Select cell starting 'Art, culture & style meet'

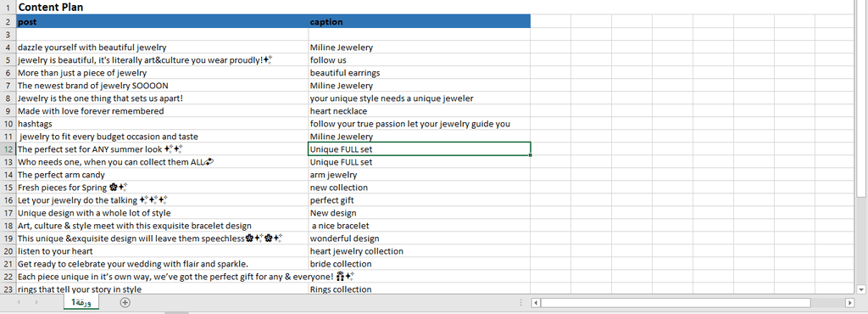pyautogui.click(x=162, y=226)
